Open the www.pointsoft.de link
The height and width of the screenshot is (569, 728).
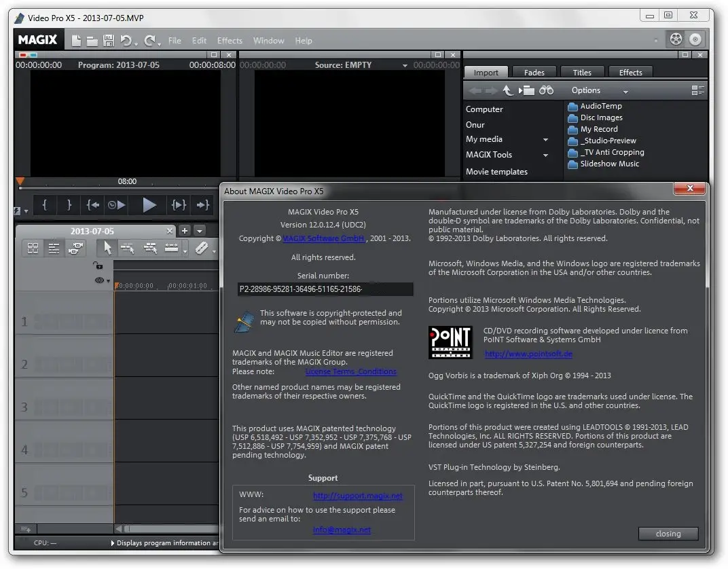click(528, 354)
